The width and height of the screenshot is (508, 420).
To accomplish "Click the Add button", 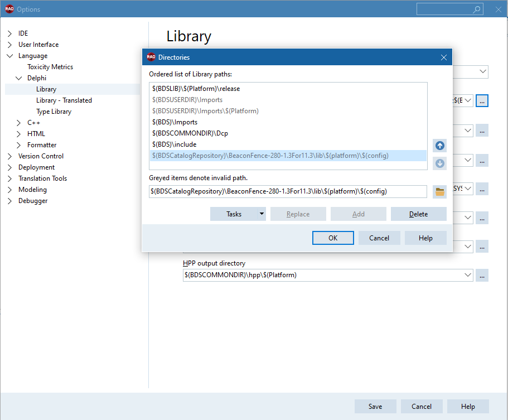I will [x=359, y=214].
